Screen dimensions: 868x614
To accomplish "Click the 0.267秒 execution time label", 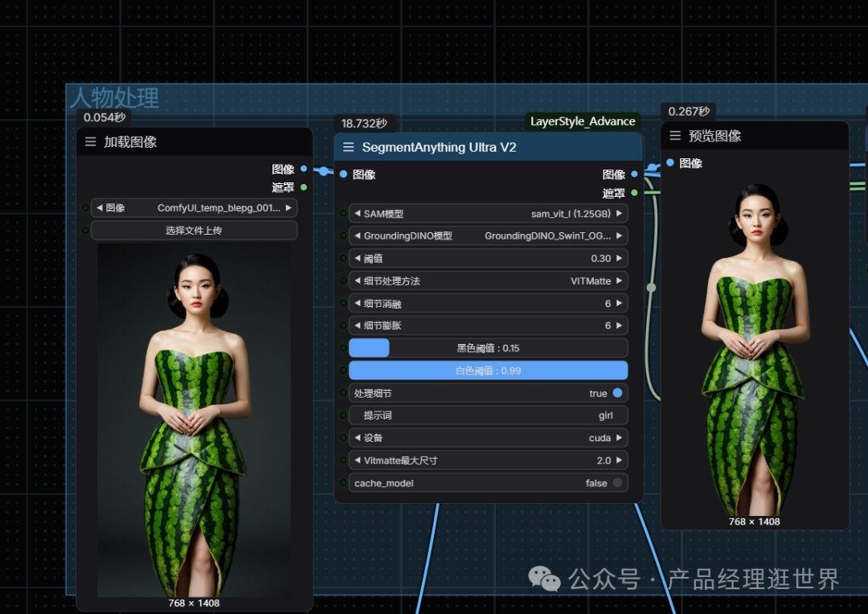I will [689, 111].
